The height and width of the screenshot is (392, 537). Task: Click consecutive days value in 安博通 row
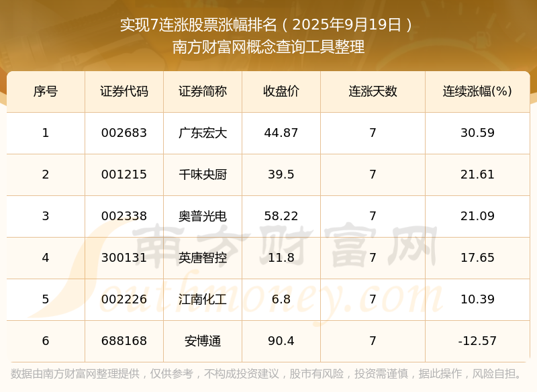[373, 341]
